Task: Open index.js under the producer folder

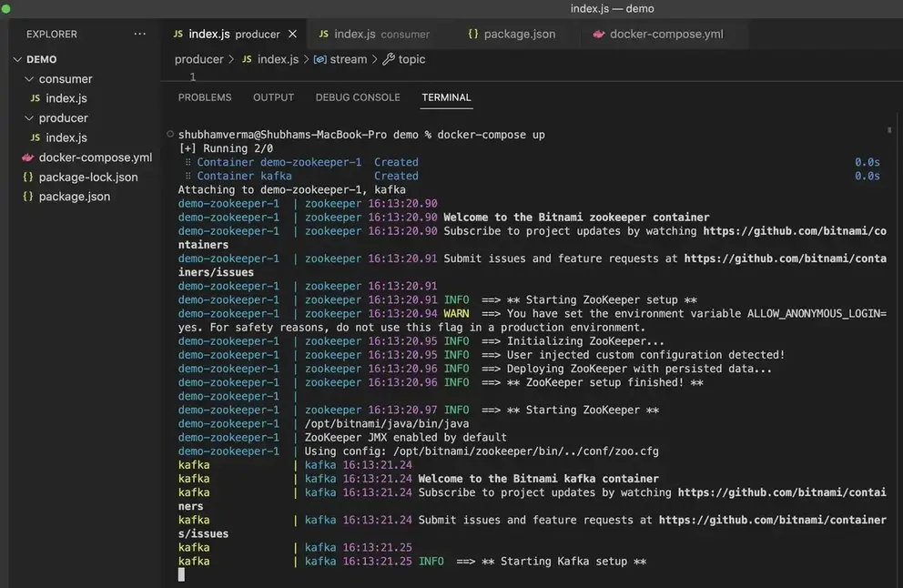Action: (66, 137)
